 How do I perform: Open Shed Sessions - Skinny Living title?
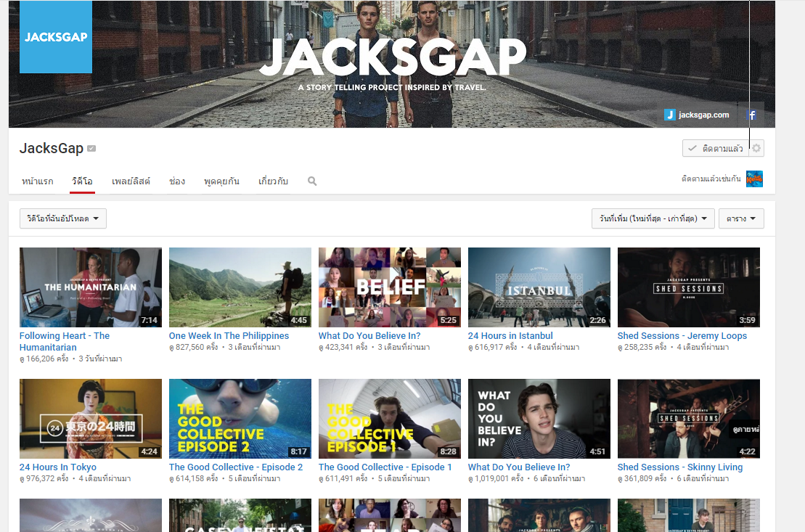(x=680, y=467)
